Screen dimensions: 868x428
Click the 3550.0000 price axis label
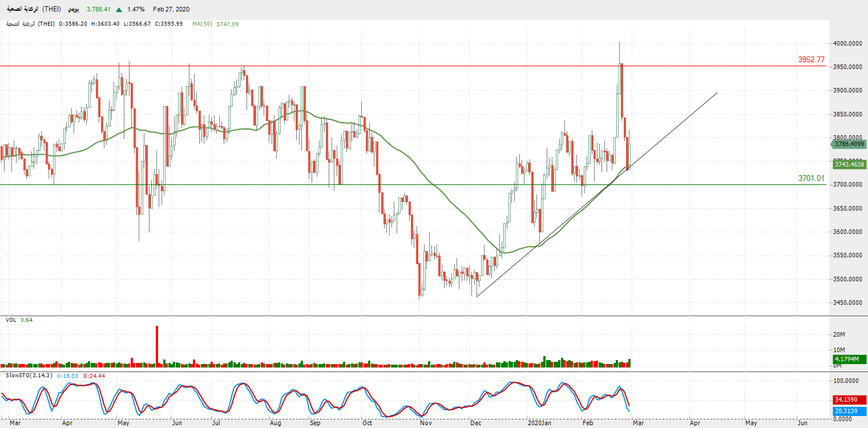click(847, 256)
